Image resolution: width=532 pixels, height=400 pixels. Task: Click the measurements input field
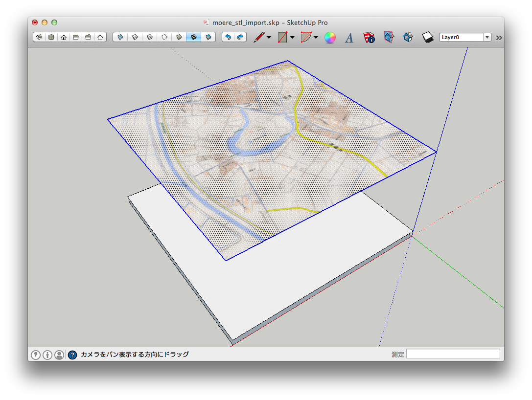coord(453,354)
